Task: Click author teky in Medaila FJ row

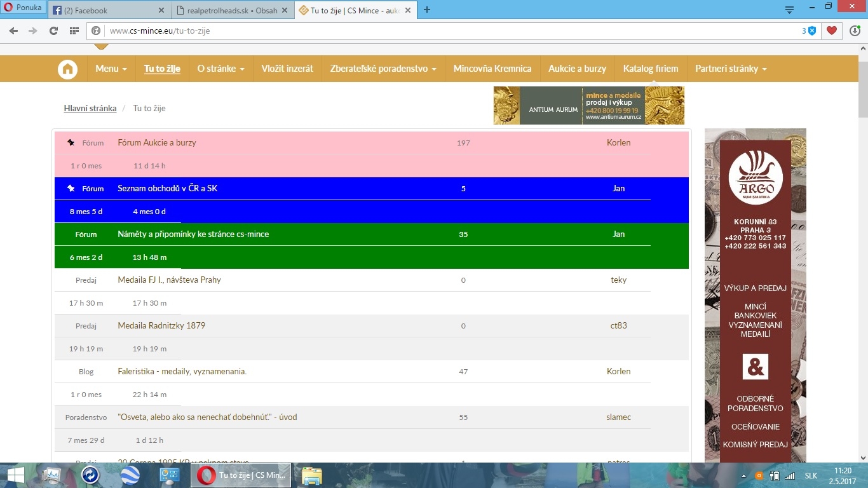Action: coord(619,280)
